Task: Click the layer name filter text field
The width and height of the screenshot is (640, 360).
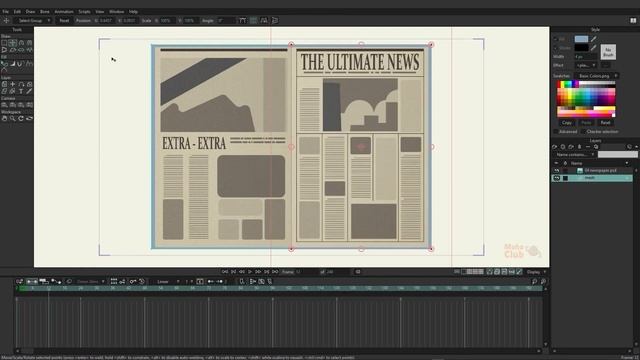Action: click(618, 155)
